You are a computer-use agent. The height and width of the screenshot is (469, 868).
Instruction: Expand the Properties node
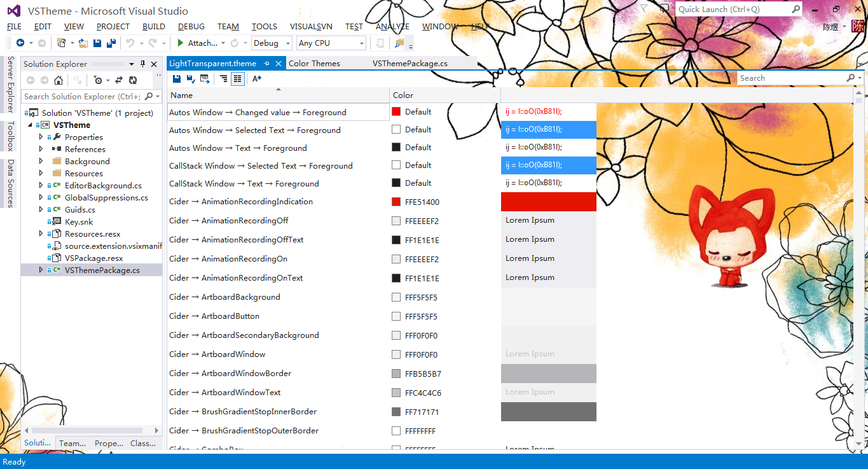tap(41, 137)
